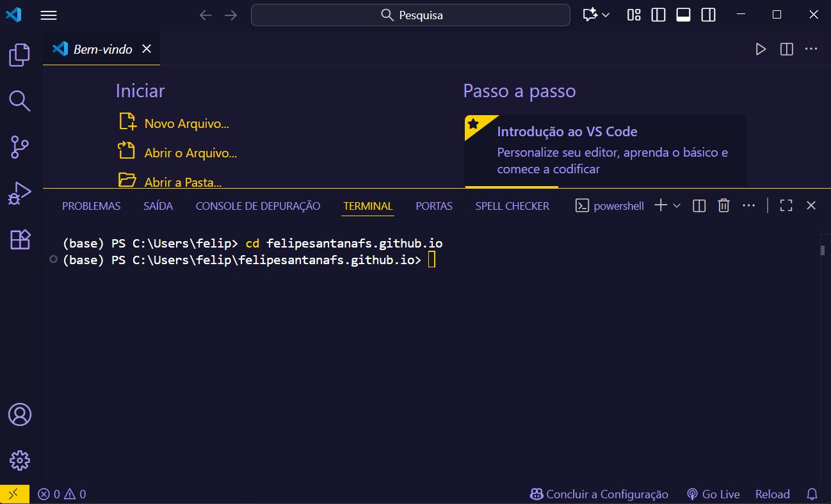Toggle the bottom panel visibility
Screen dimensions: 831x504
683,14
